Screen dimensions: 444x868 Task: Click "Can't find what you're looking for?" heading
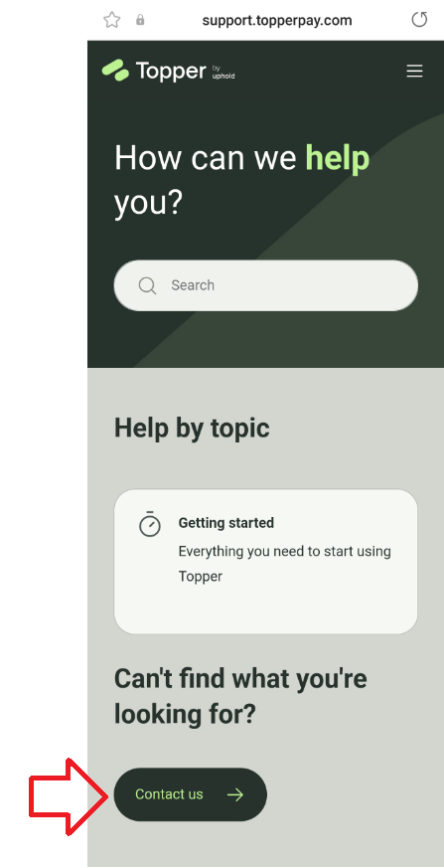point(240,696)
